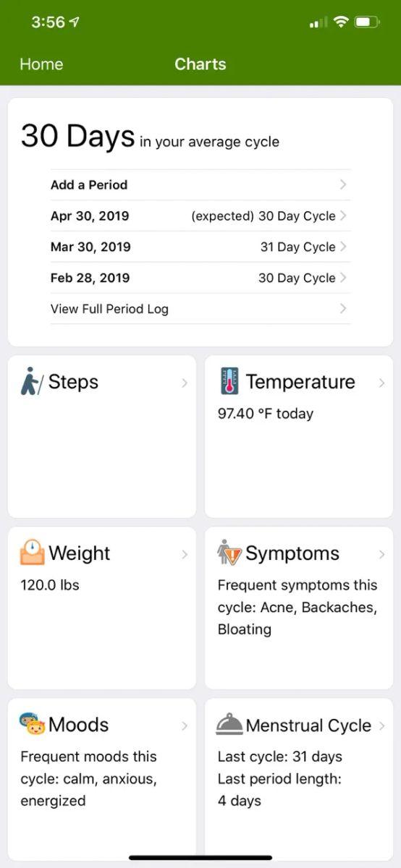Open the Weight card showing 120.0 lbs

click(x=102, y=608)
